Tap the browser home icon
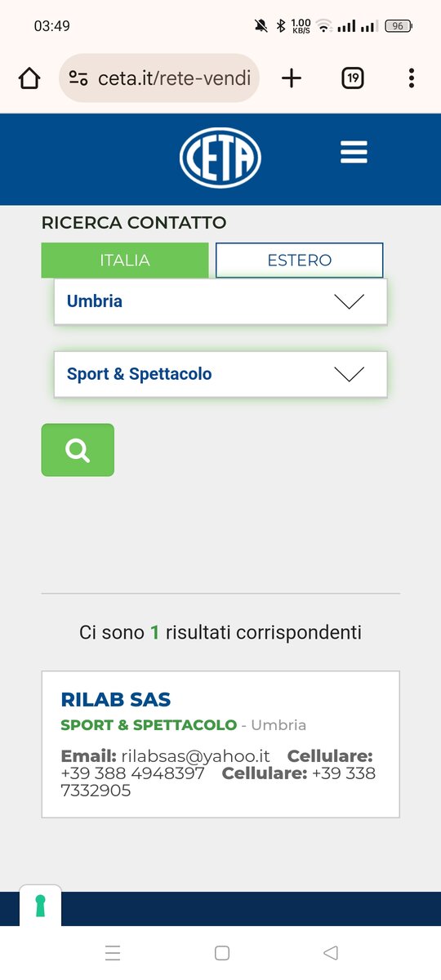Screen dimensions: 441x980 tap(29, 78)
